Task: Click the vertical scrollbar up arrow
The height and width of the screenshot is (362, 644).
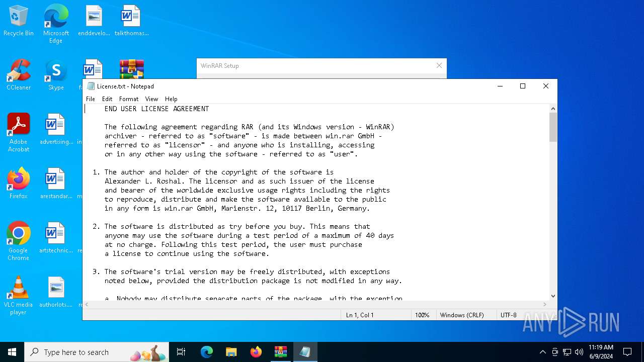Action: (553, 109)
